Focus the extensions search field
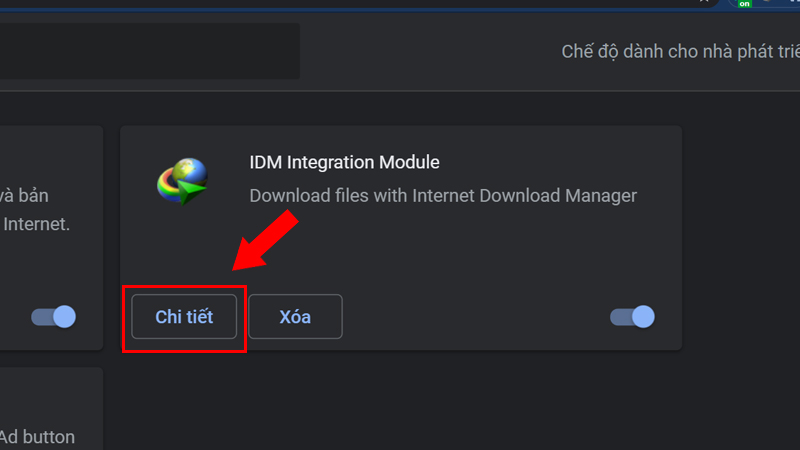800x450 pixels. (x=150, y=51)
